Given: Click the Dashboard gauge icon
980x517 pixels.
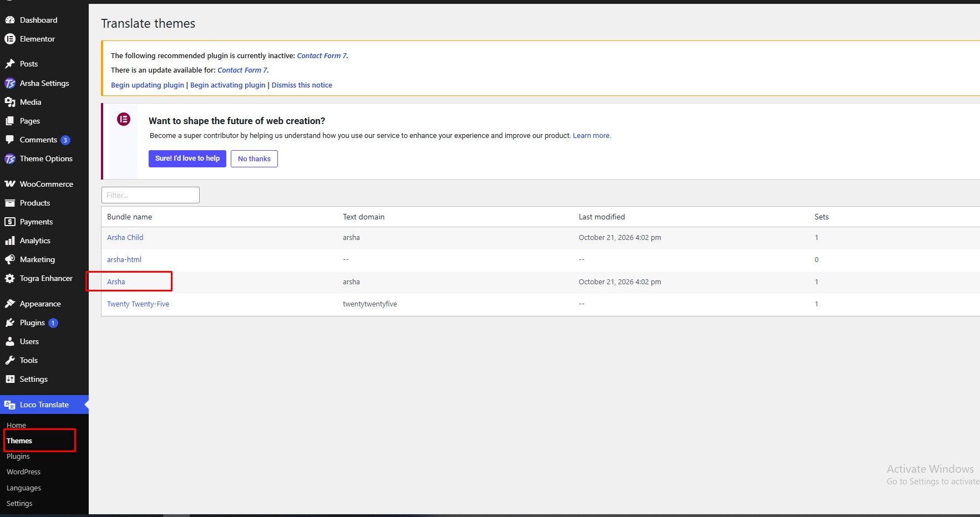Looking at the screenshot, I should (9, 20).
